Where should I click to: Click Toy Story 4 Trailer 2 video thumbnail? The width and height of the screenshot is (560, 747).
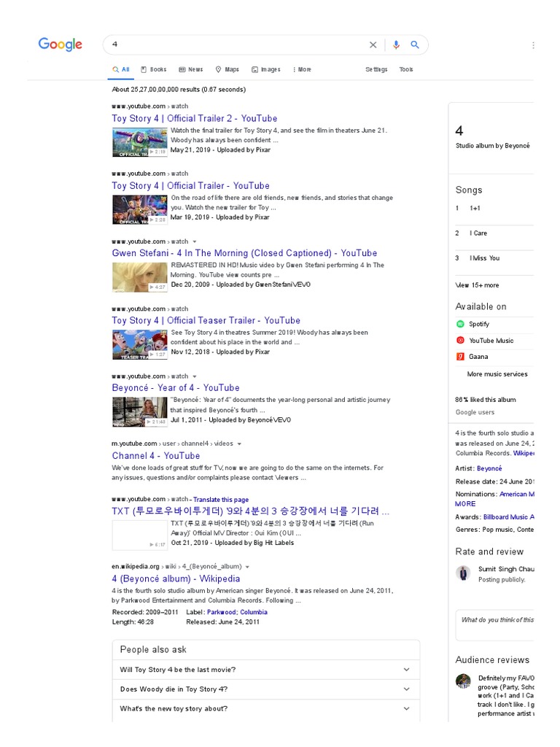tap(139, 142)
